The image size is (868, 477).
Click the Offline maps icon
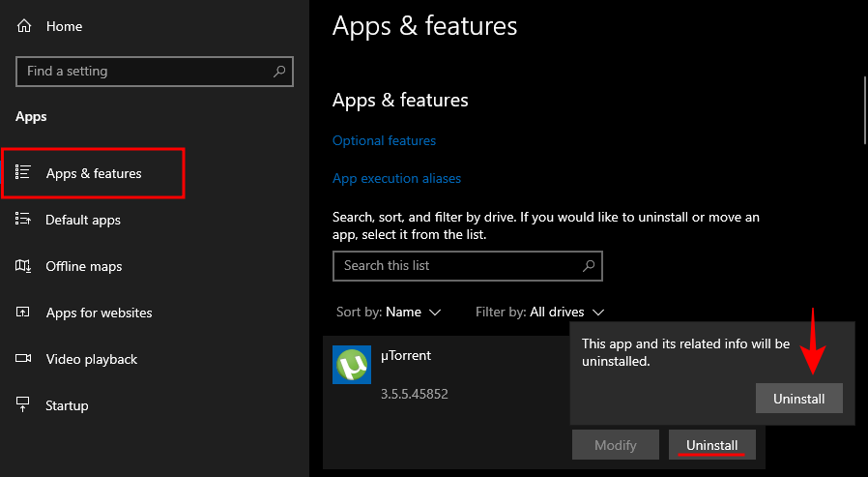click(x=24, y=266)
